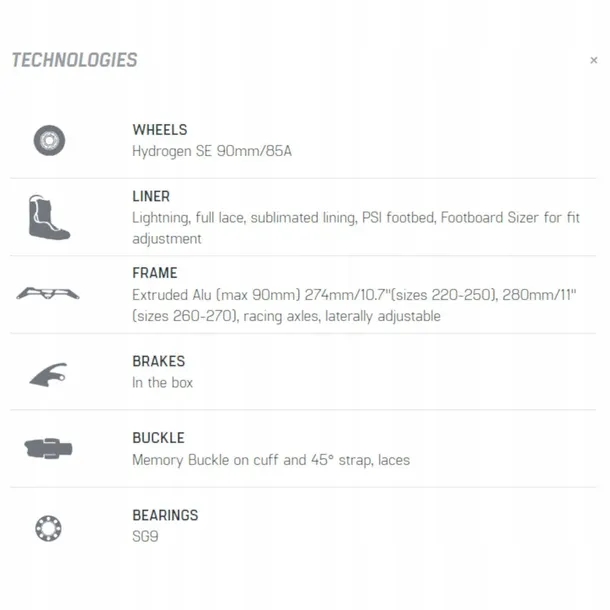Image resolution: width=610 pixels, height=610 pixels.
Task: Select the Buckle title
Action: 158,438
